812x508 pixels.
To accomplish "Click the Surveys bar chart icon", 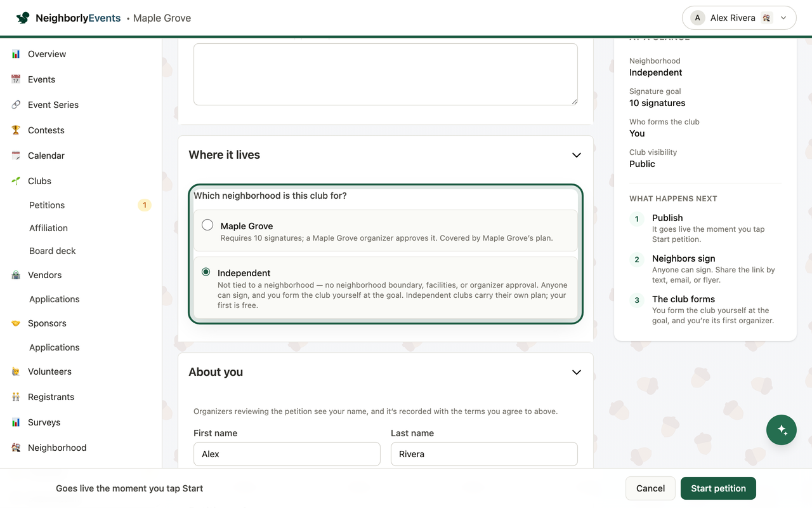I will 16,422.
